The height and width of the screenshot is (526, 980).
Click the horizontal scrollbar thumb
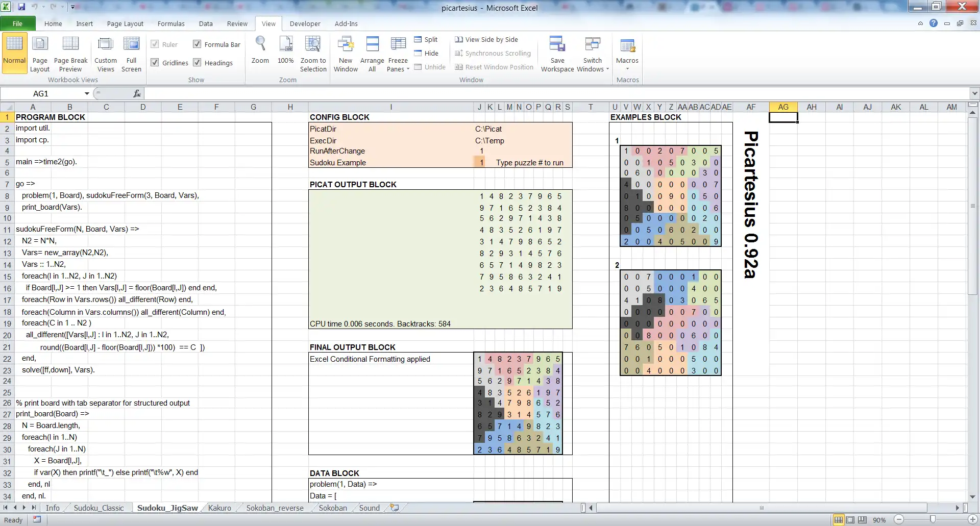click(762, 508)
